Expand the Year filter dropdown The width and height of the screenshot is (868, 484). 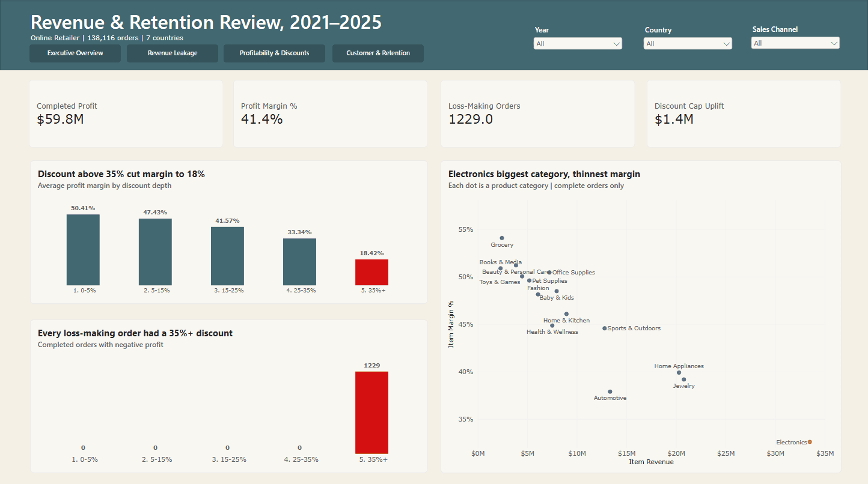[x=578, y=44]
